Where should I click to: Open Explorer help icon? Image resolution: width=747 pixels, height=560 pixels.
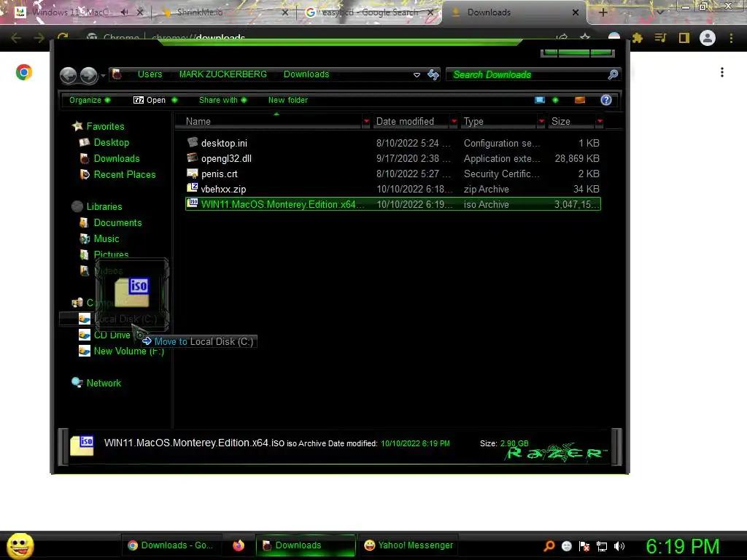606,100
